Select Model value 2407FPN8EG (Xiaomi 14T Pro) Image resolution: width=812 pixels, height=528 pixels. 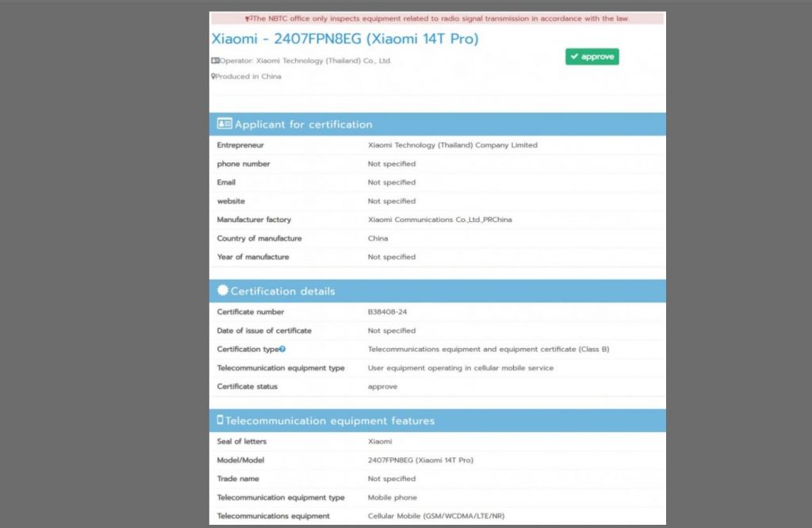(x=420, y=460)
